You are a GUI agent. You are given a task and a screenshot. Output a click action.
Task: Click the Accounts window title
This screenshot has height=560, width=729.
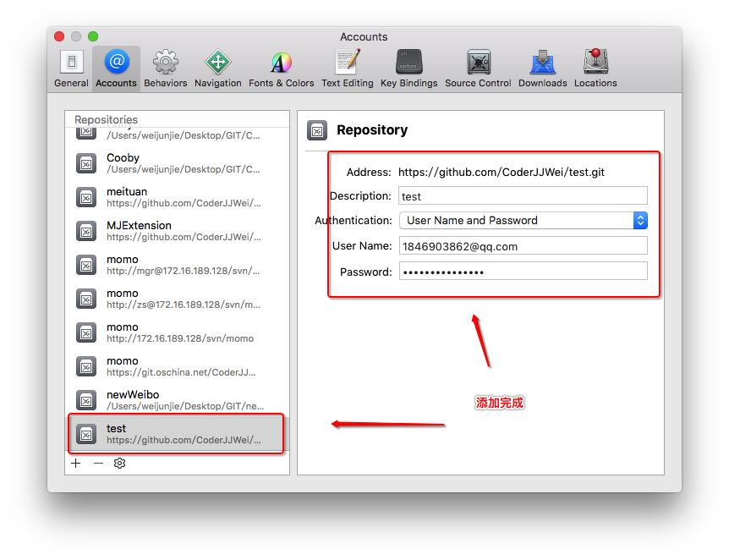(364, 36)
